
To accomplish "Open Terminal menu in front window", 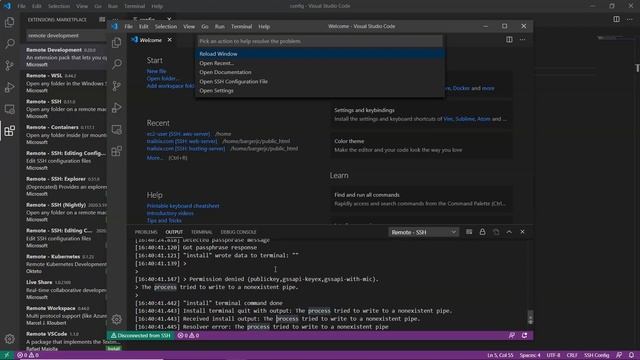I will click(x=241, y=27).
